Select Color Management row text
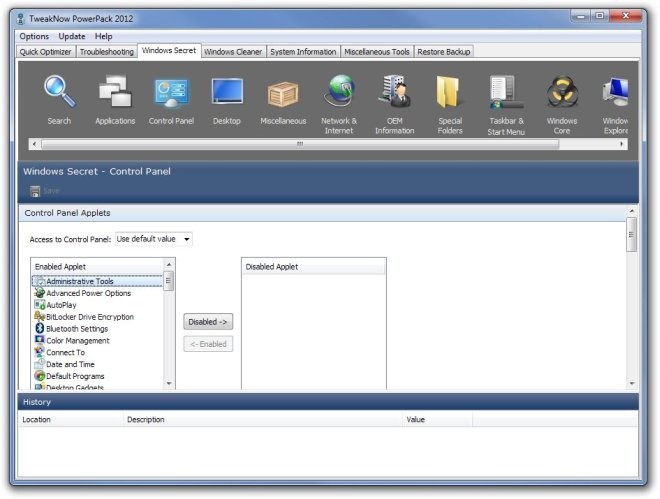This screenshot has height=499, width=660. pyautogui.click(x=77, y=340)
